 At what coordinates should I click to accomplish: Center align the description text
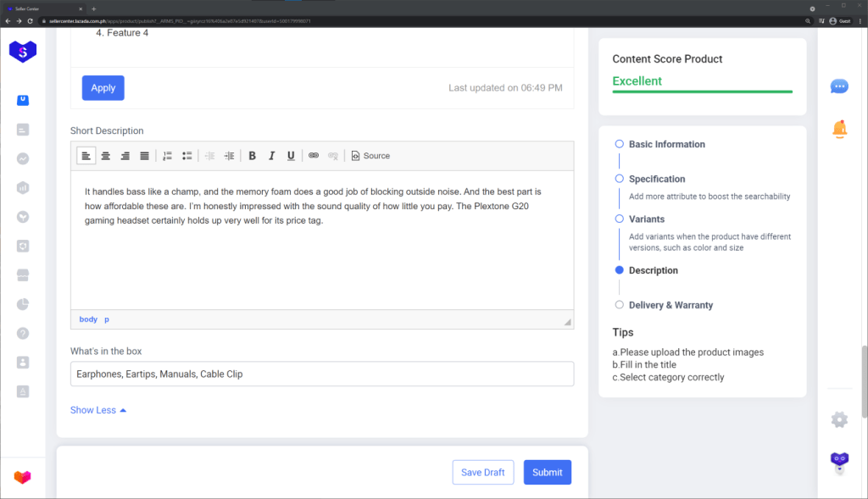point(106,156)
